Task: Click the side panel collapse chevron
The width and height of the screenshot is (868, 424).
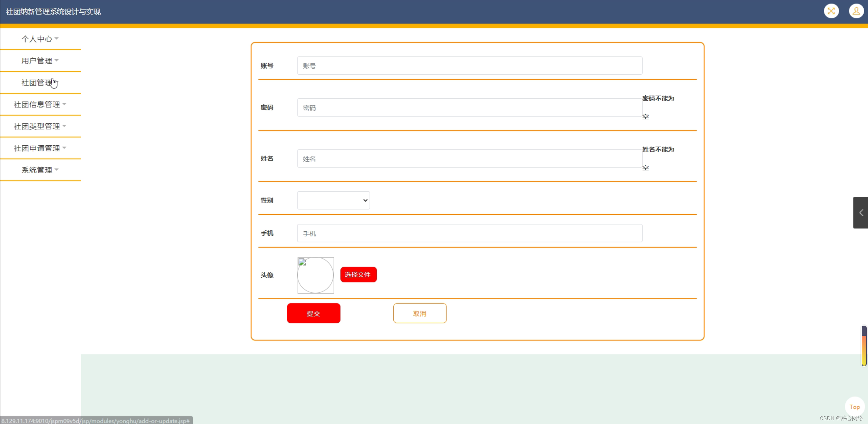Action: point(861,213)
